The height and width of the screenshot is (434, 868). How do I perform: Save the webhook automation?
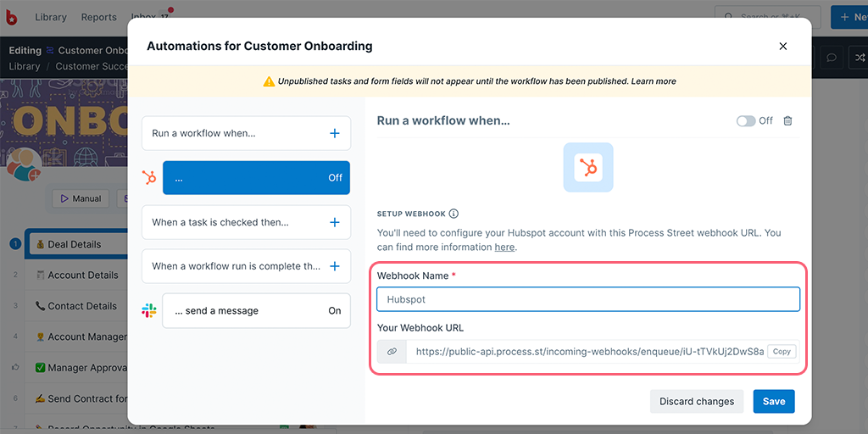tap(773, 401)
